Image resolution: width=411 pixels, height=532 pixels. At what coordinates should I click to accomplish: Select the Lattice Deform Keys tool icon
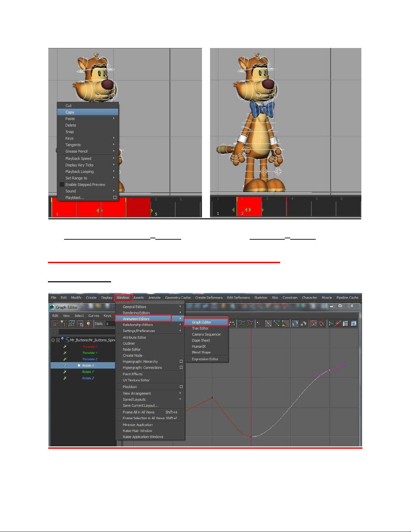click(x=71, y=324)
